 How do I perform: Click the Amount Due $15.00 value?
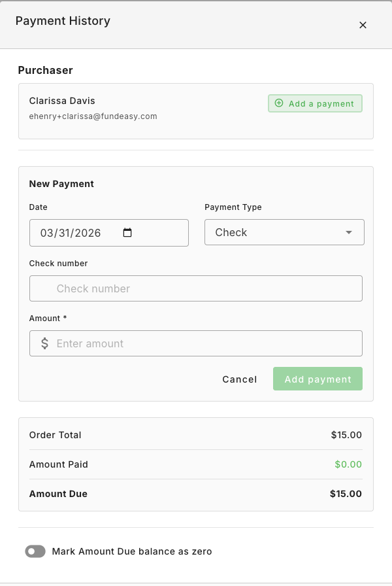[346, 494]
